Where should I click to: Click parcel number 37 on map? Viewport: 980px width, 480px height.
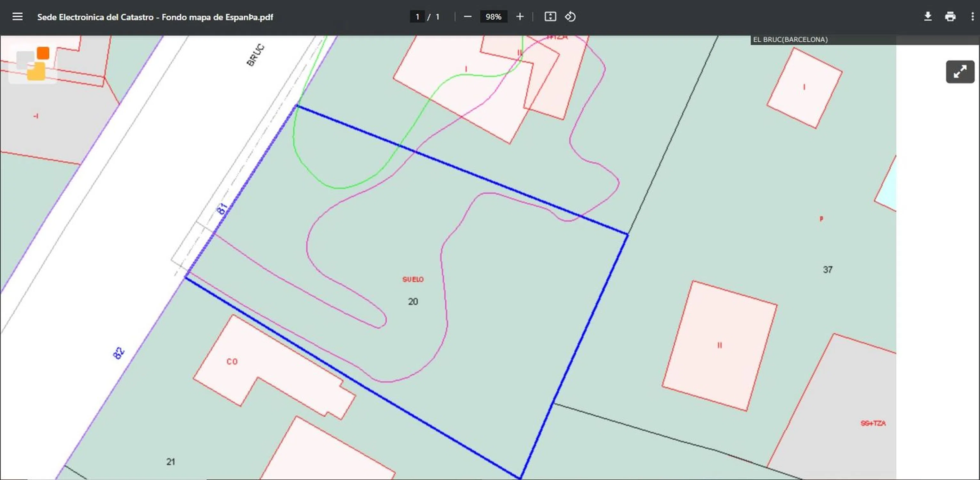pos(828,270)
